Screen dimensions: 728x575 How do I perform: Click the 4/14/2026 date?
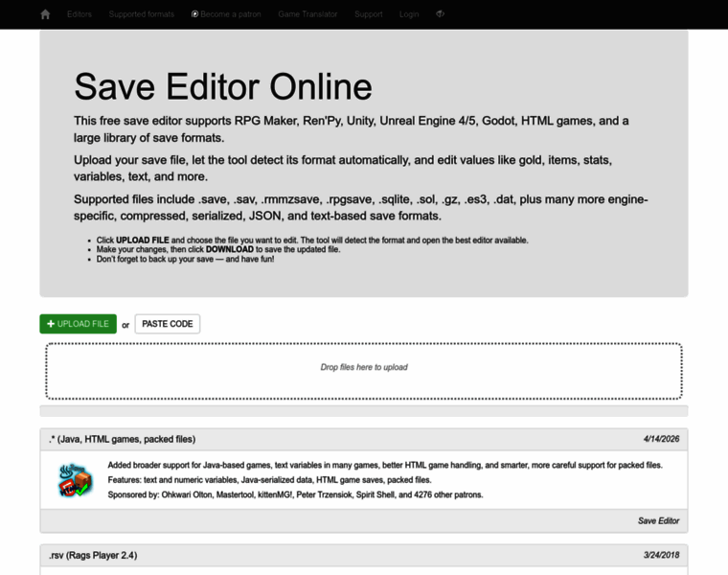pos(661,439)
